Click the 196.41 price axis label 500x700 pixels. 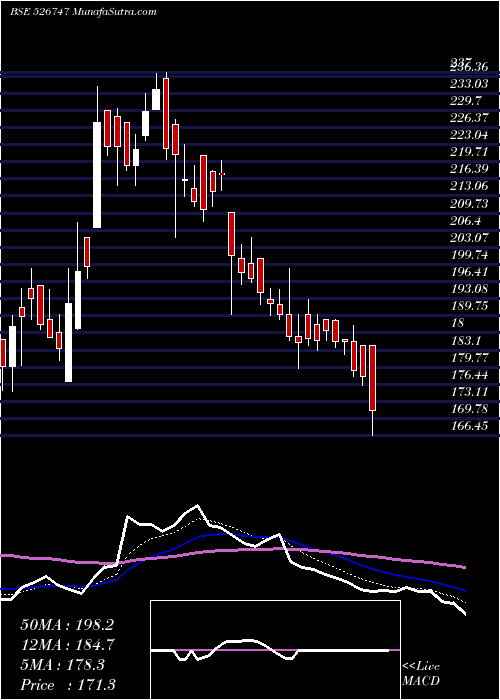(469, 272)
